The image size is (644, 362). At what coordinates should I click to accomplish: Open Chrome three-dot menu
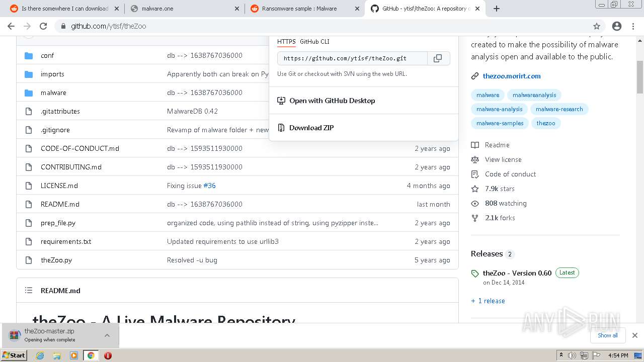click(x=633, y=26)
